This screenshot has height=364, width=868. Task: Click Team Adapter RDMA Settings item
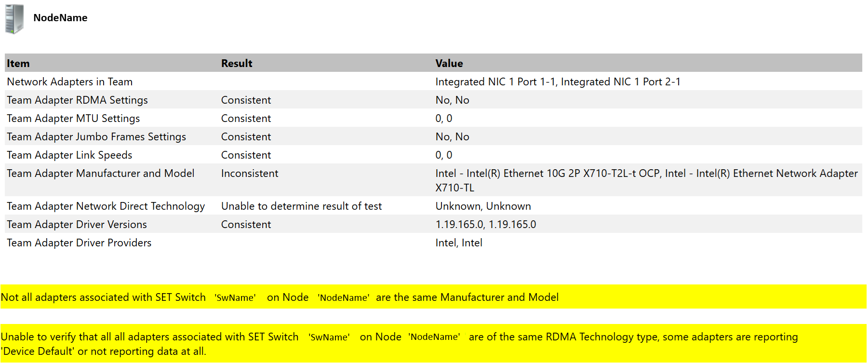pyautogui.click(x=77, y=100)
